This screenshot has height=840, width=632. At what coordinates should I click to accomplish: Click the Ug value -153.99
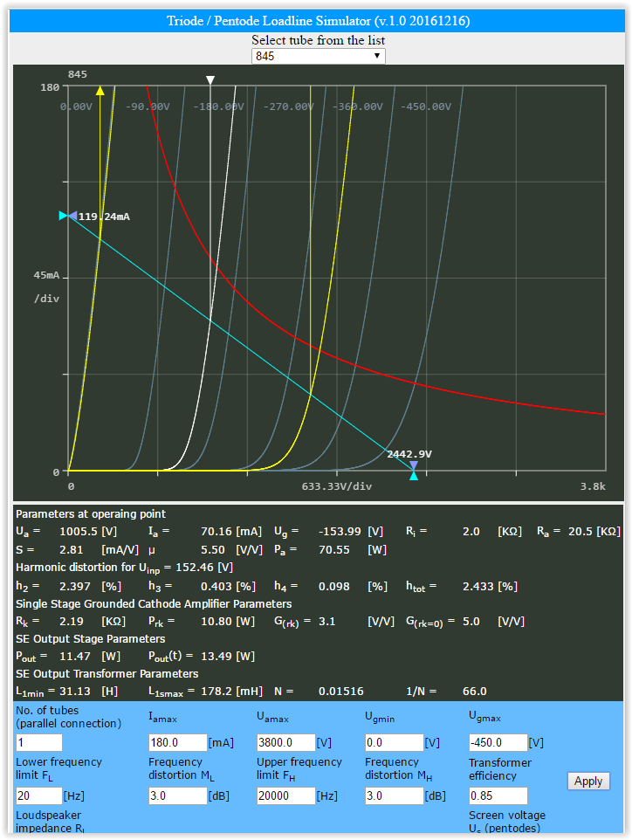click(x=340, y=532)
